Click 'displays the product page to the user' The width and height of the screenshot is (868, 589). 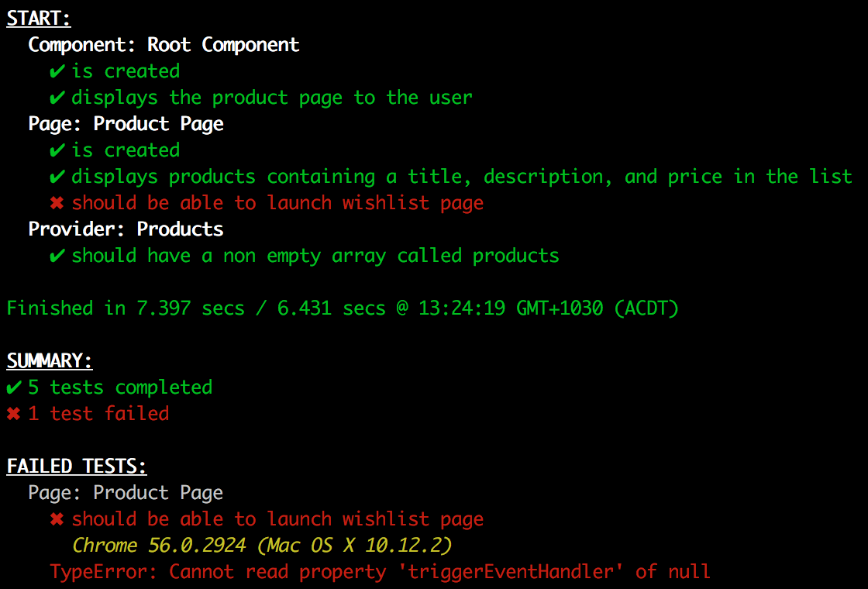(272, 98)
